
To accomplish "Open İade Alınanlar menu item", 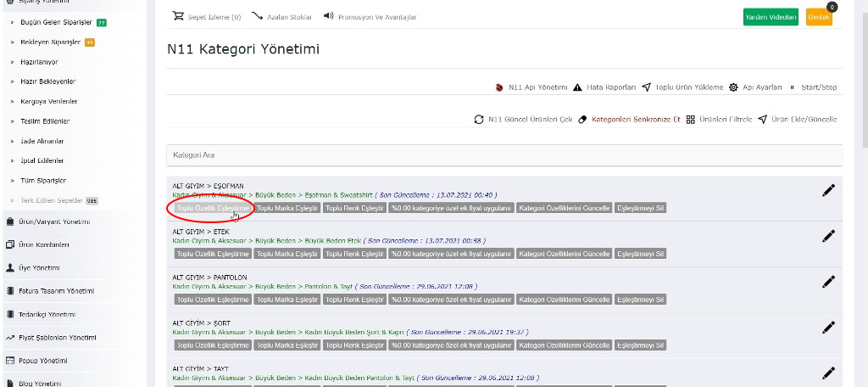I will 42,141.
